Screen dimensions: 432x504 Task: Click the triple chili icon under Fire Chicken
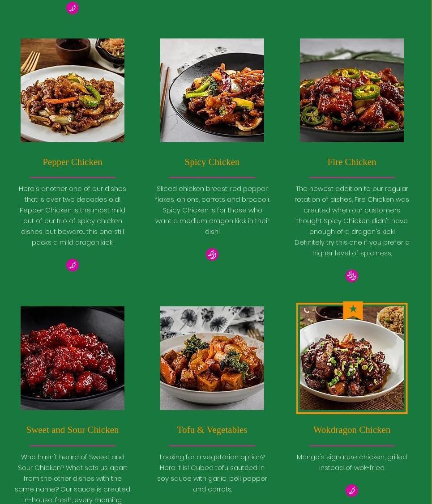coord(351,276)
